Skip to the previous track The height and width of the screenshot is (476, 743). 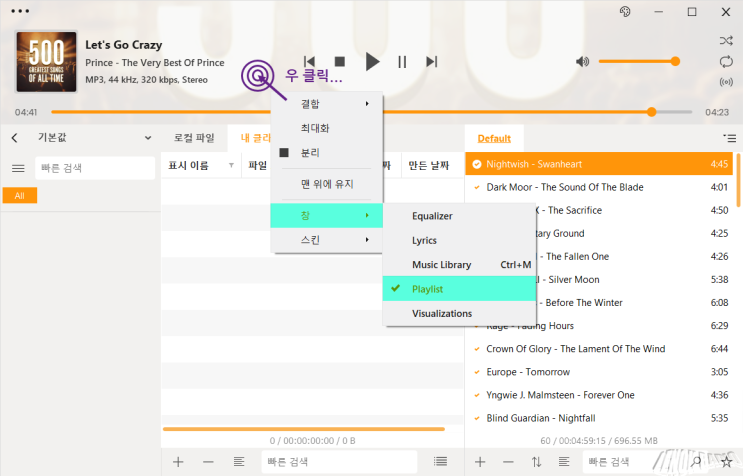(x=310, y=62)
